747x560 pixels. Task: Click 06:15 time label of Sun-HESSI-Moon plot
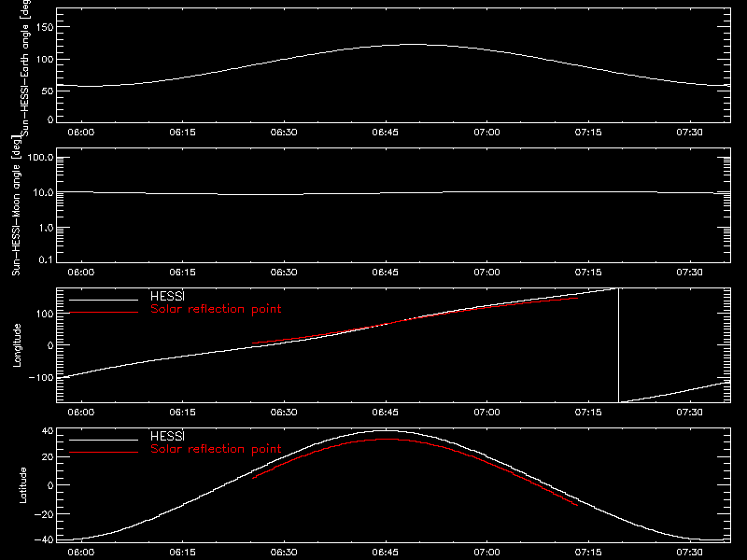[182, 273]
